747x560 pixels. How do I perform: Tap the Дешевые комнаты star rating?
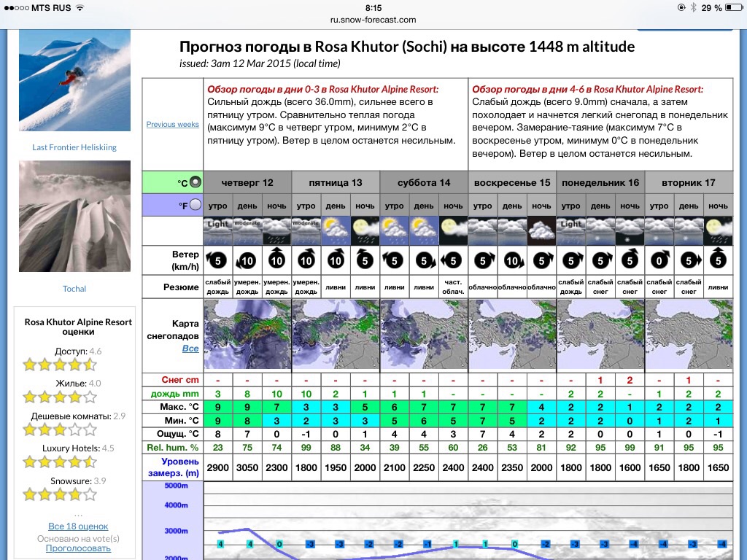click(60, 430)
